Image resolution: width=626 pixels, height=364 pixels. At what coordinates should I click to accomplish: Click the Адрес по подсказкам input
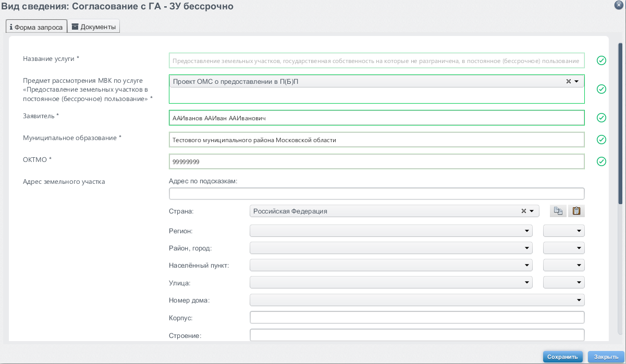point(377,194)
